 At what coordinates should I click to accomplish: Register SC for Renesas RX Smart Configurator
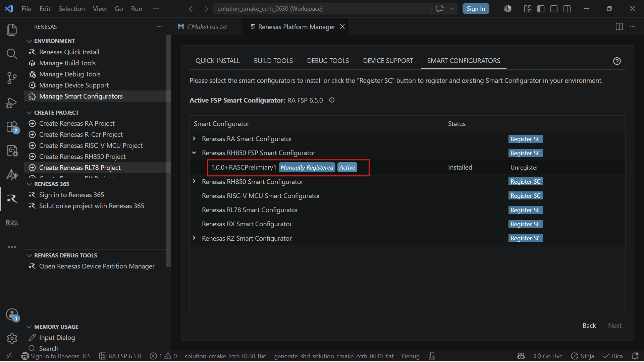[x=525, y=224]
